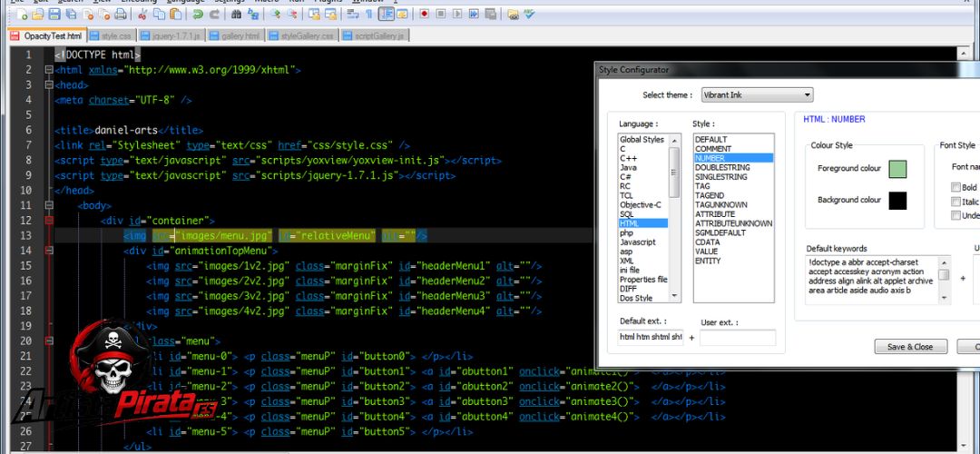Stop macro recording with the square icon
The width and height of the screenshot is (980, 454).
(441, 14)
